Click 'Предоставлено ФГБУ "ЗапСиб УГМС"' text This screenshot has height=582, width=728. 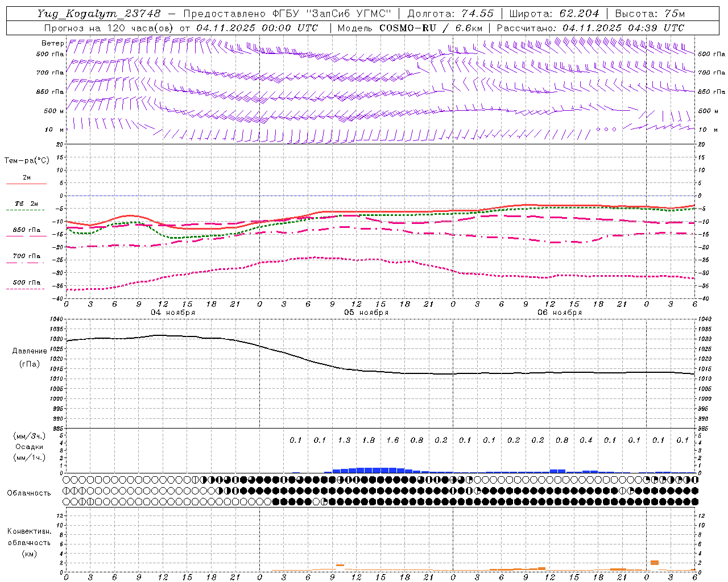coord(287,14)
